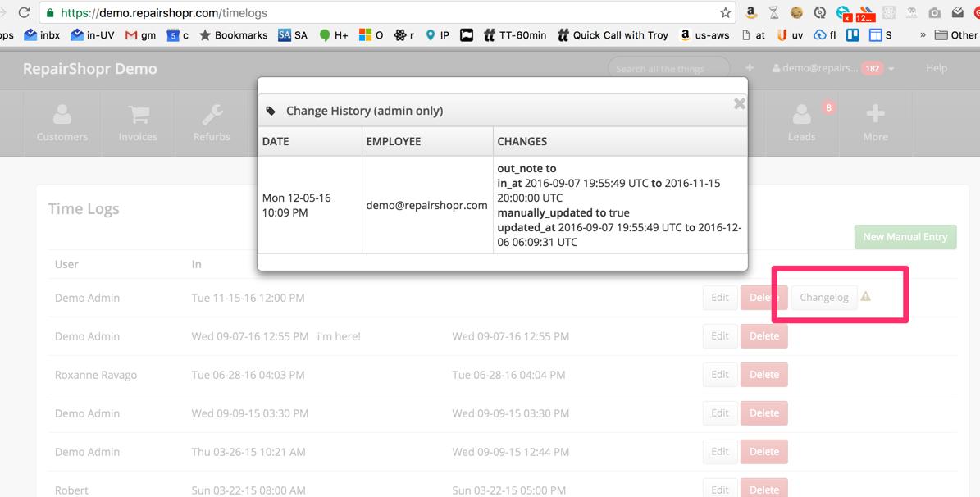Click the warning triangle beside Changelog
The height and width of the screenshot is (497, 980).
[866, 297]
